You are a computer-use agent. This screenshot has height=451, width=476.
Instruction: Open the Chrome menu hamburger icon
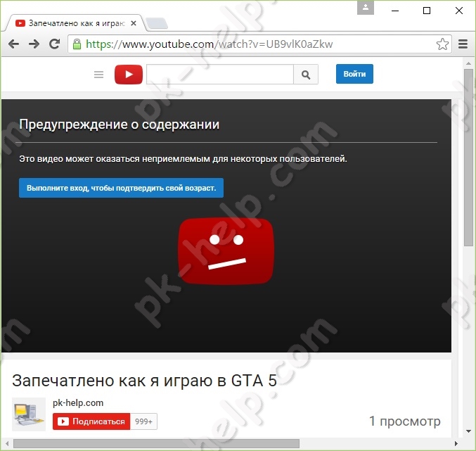point(463,44)
